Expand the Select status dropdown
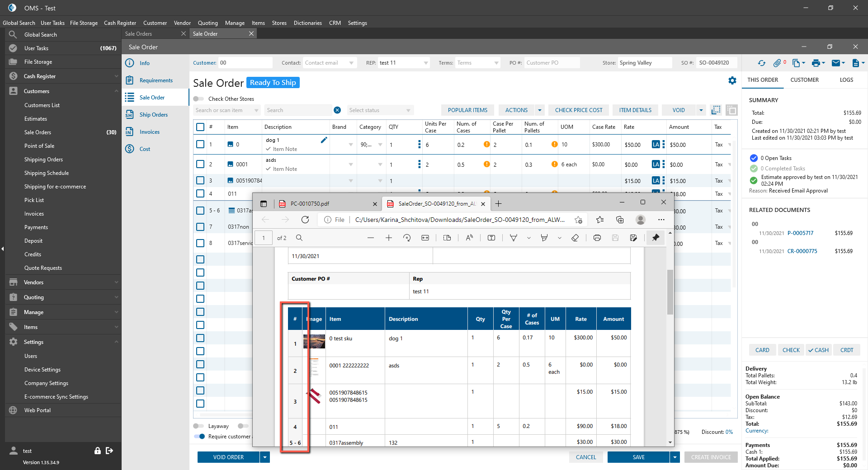The height and width of the screenshot is (470, 868). coord(380,110)
